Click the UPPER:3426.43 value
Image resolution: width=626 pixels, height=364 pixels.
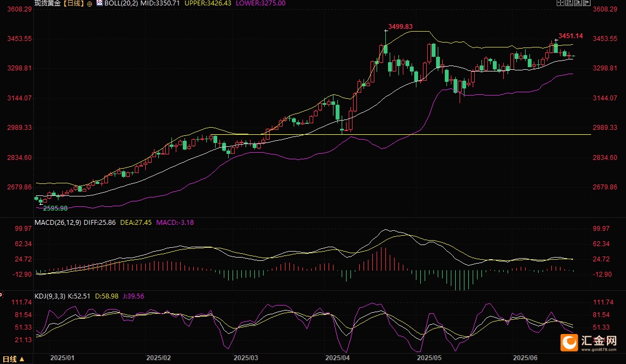(x=207, y=3)
